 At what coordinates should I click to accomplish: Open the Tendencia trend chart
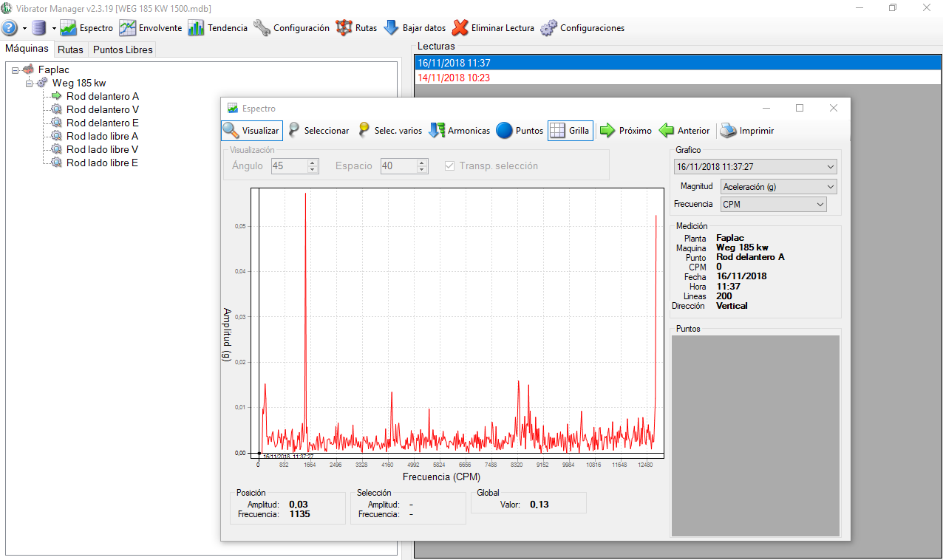coord(217,28)
